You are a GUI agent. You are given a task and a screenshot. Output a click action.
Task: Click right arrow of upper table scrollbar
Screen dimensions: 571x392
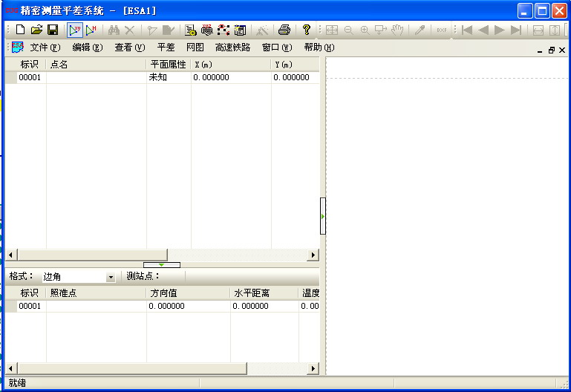click(x=313, y=255)
